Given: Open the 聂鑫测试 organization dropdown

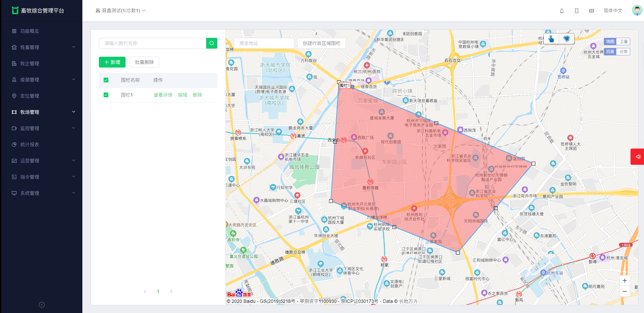Looking at the screenshot, I should (120, 10).
